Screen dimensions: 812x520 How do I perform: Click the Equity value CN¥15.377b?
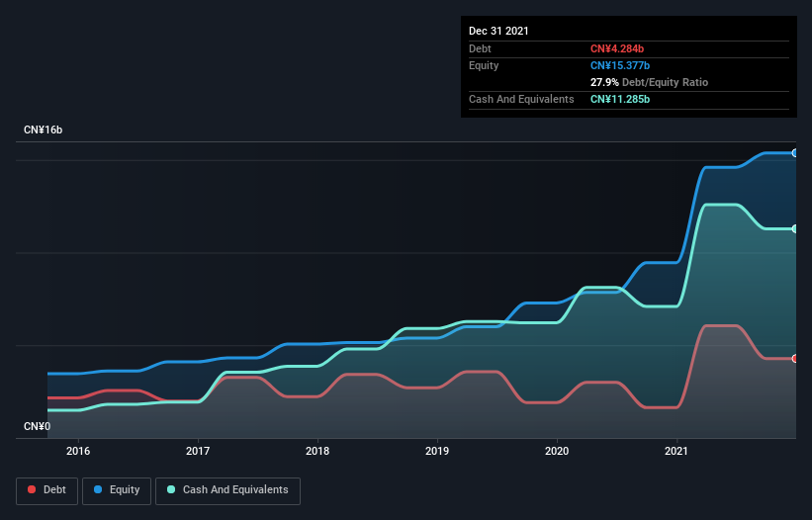(620, 65)
